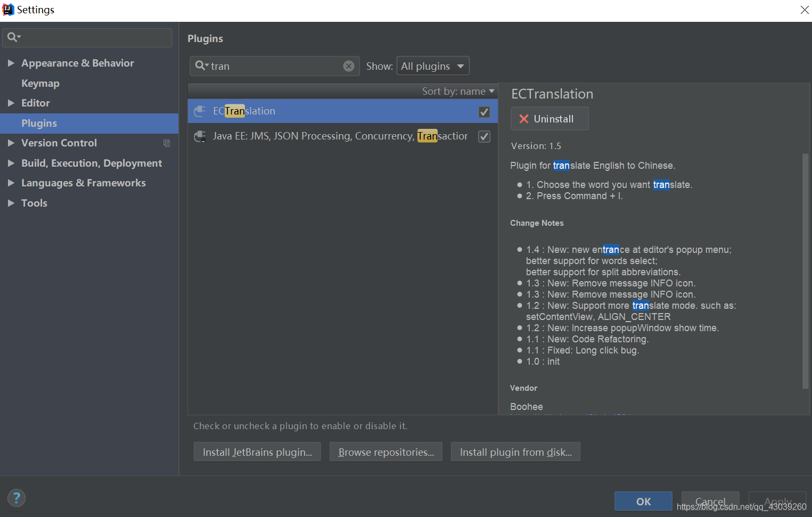Clear the plugin search text
This screenshot has height=517, width=812.
[x=349, y=66]
